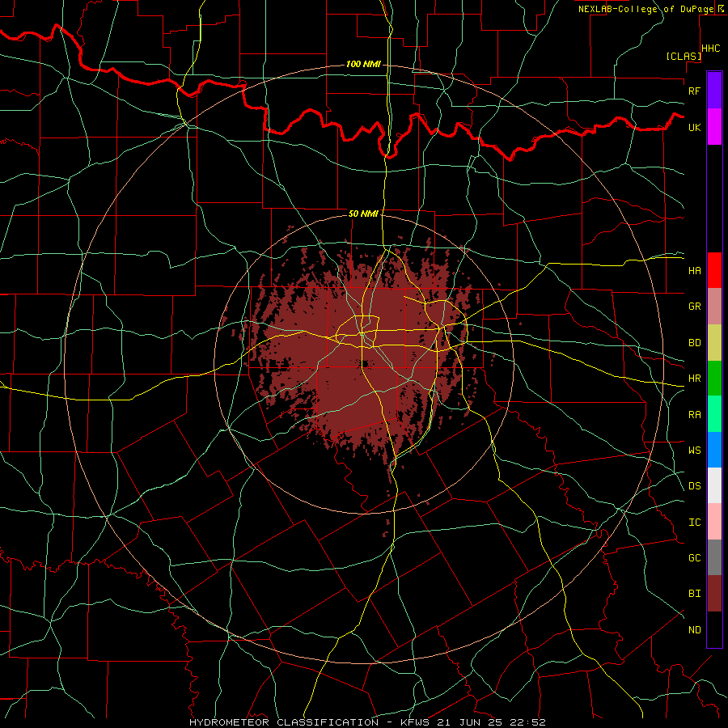
Task: Click the ND black legend swatch
Action: pyautogui.click(x=714, y=629)
